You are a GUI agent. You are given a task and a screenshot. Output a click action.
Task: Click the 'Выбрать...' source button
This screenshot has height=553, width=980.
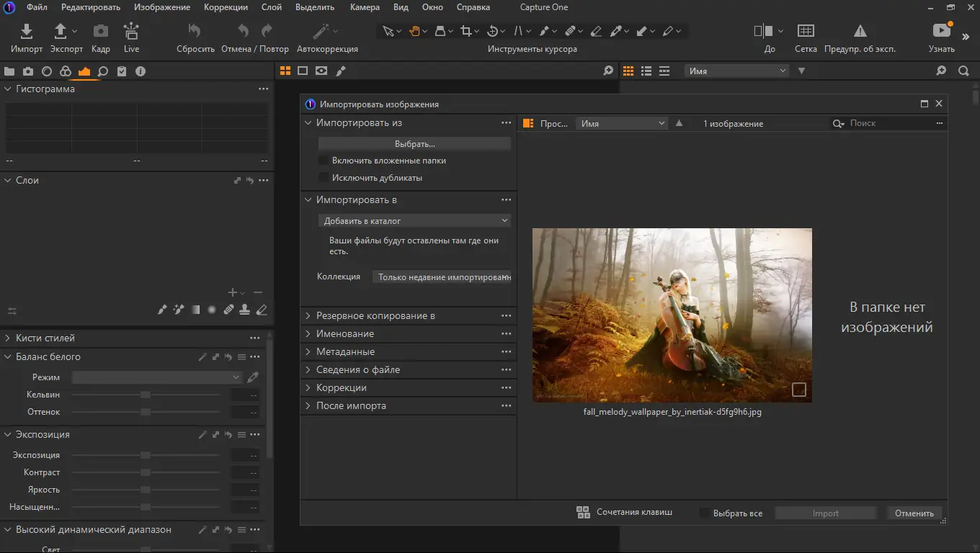tap(414, 144)
